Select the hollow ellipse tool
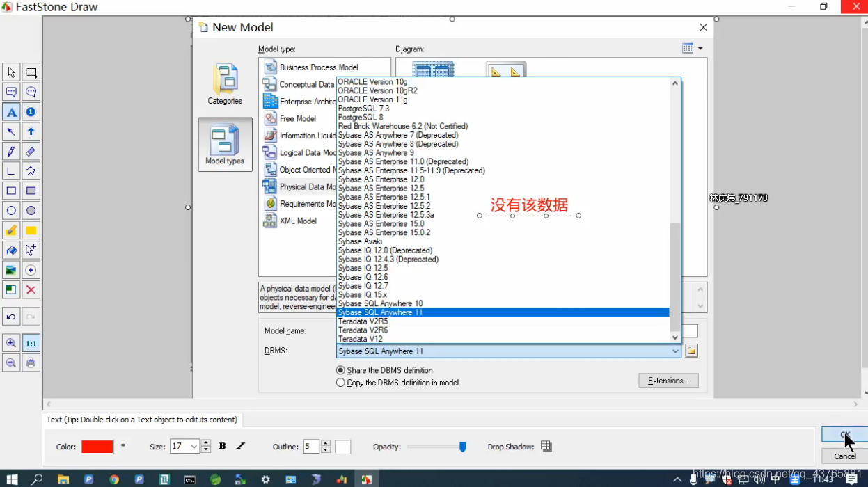Viewport: 868px width, 487px height. [x=11, y=211]
